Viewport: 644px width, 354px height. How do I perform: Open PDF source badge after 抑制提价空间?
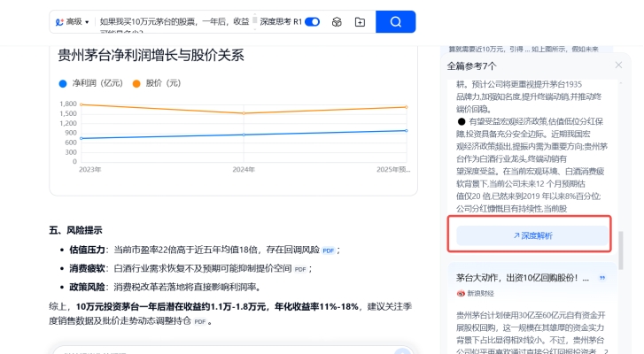[x=300, y=269]
